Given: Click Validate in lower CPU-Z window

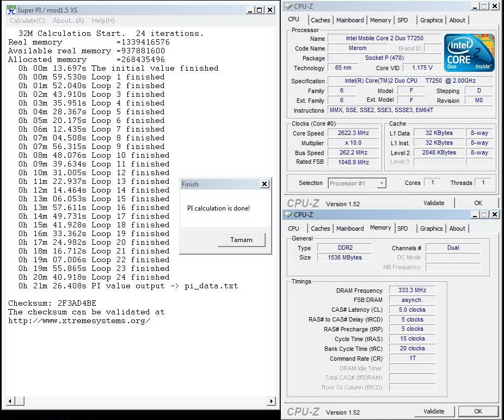Looking at the screenshot, I should click(434, 411).
